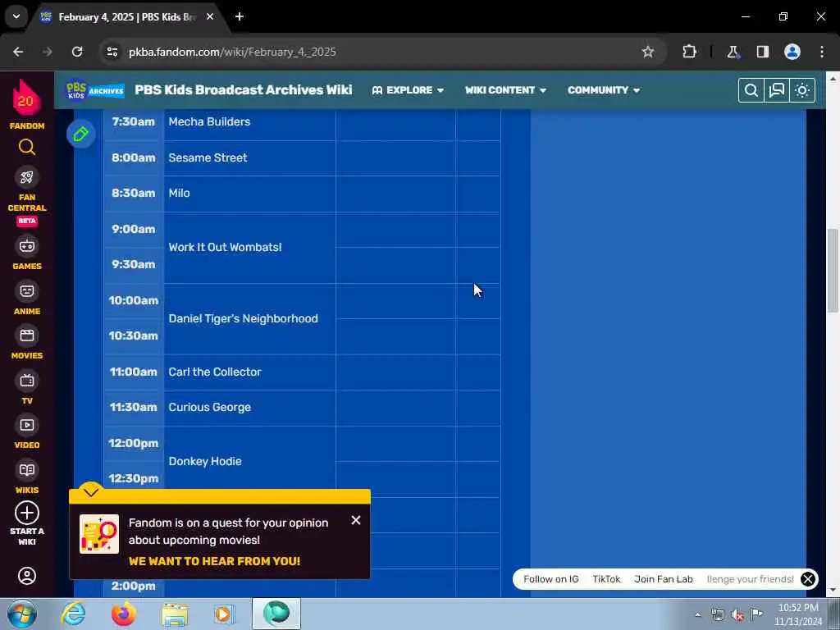Click the Mecha Builders schedule entry
The height and width of the screenshot is (630, 840).
coord(209,121)
